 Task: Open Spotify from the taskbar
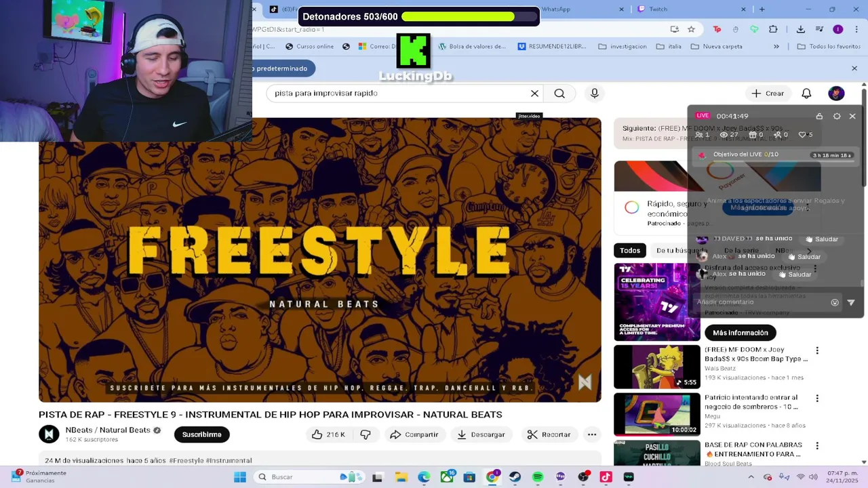(538, 477)
